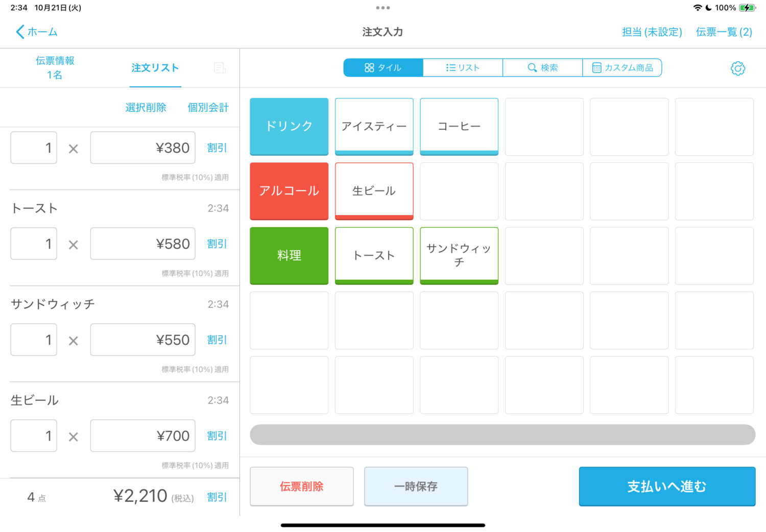Image resolution: width=766 pixels, height=532 pixels.
Task: Open 担当 (未設定) staff selector
Action: [x=652, y=32]
